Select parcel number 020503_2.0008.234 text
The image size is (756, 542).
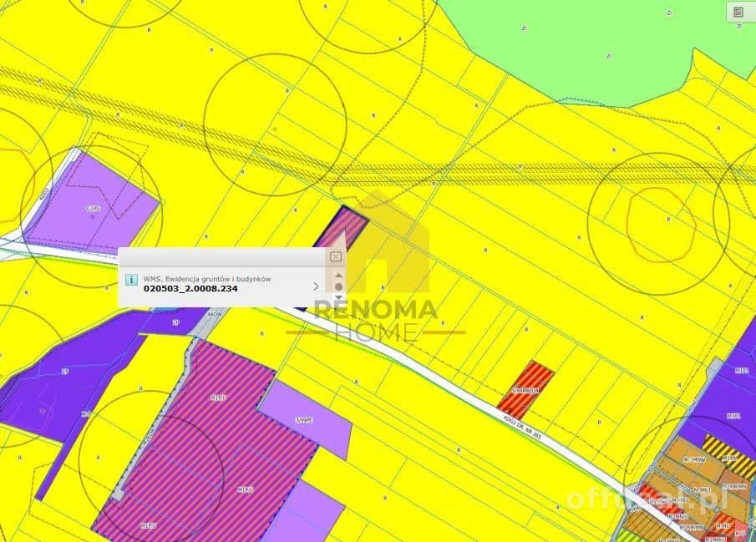coord(190,289)
